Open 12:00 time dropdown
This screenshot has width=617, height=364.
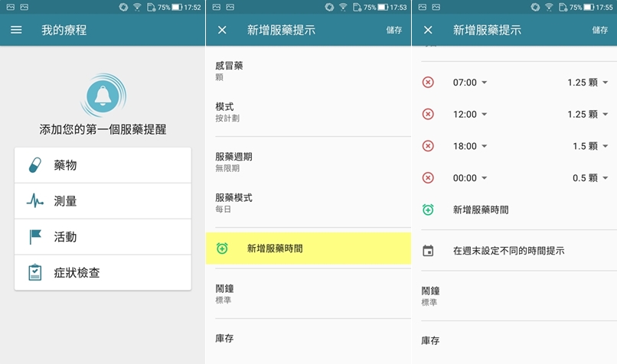pos(470,114)
